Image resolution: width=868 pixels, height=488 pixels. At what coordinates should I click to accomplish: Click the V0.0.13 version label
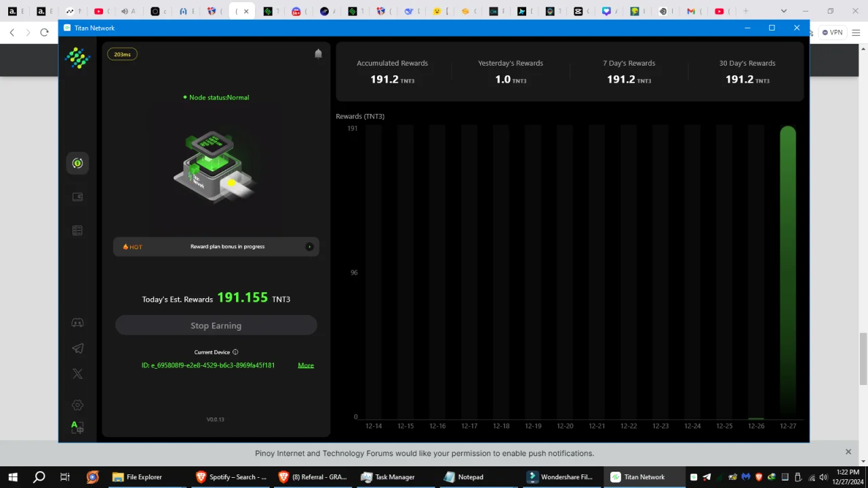[x=216, y=420]
